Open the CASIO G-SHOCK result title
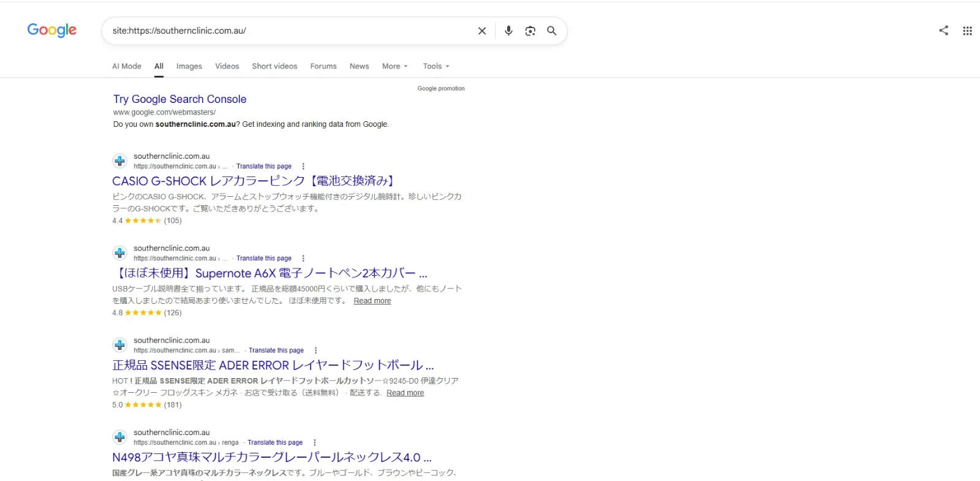 tap(255, 181)
